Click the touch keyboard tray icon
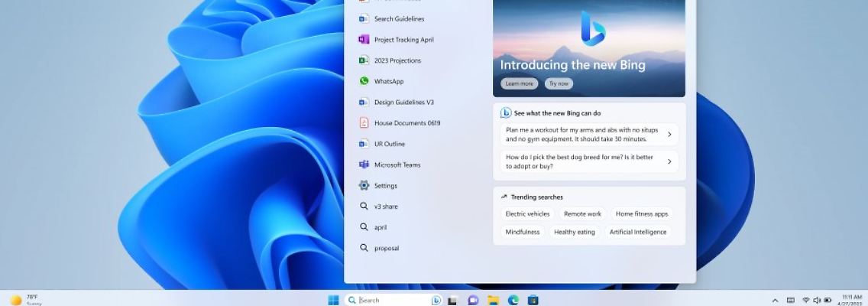868x306 pixels. pyautogui.click(x=791, y=300)
